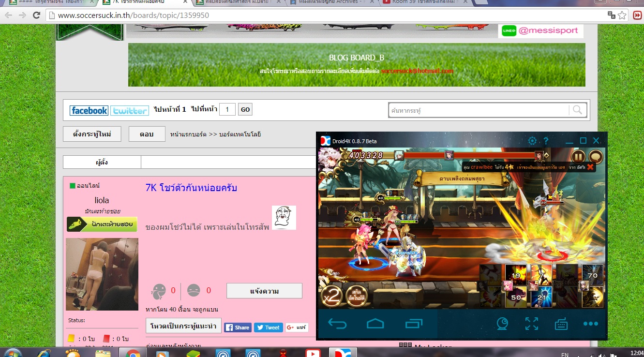Image resolution: width=644 pixels, height=357 pixels.
Task: Click the facebook button on the forum
Action: [x=89, y=110]
